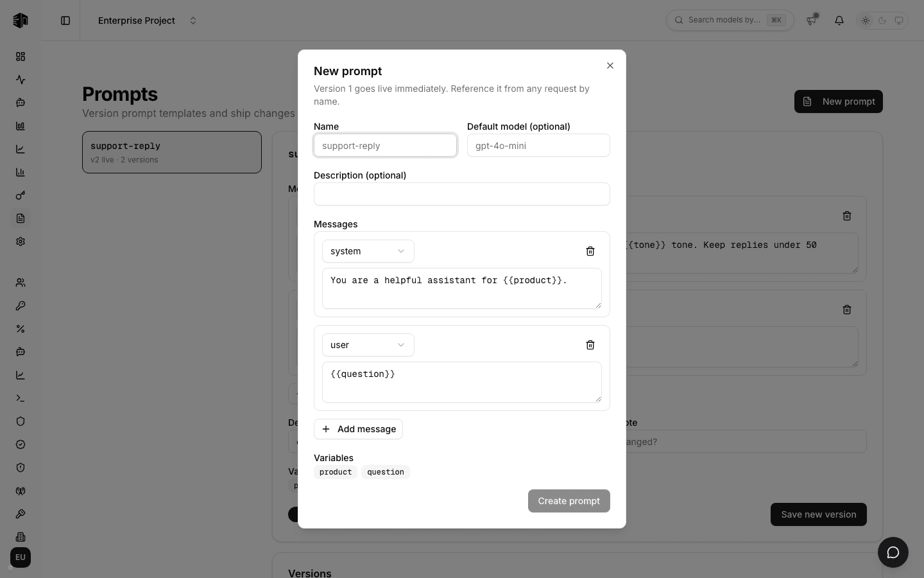Close the New prompt dialog
924x578 pixels.
pos(610,66)
